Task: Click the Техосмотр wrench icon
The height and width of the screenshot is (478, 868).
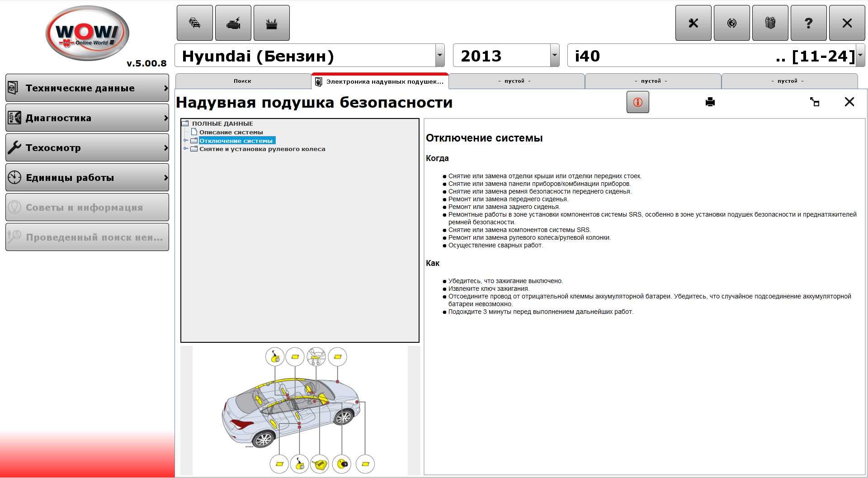Action: 14,147
